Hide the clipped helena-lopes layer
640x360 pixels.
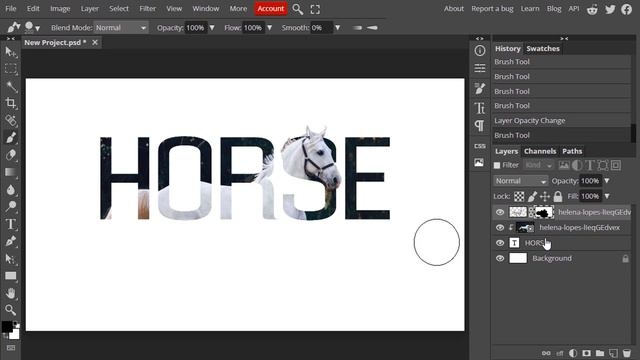[500, 228]
